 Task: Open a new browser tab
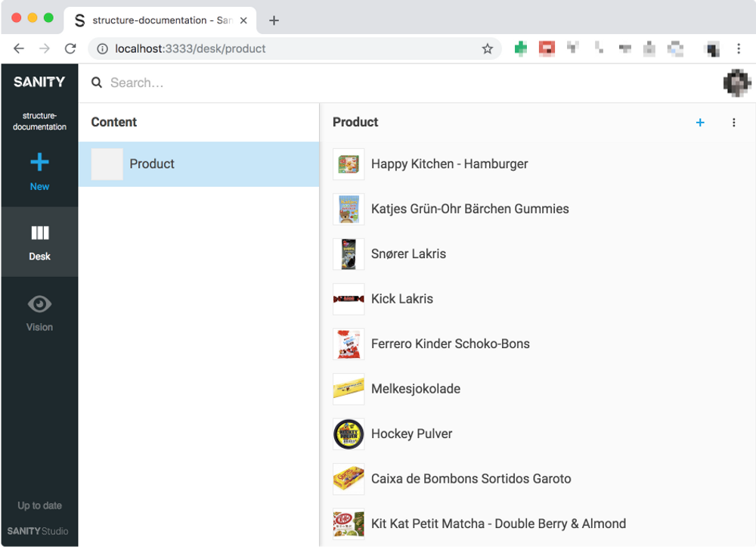274,20
